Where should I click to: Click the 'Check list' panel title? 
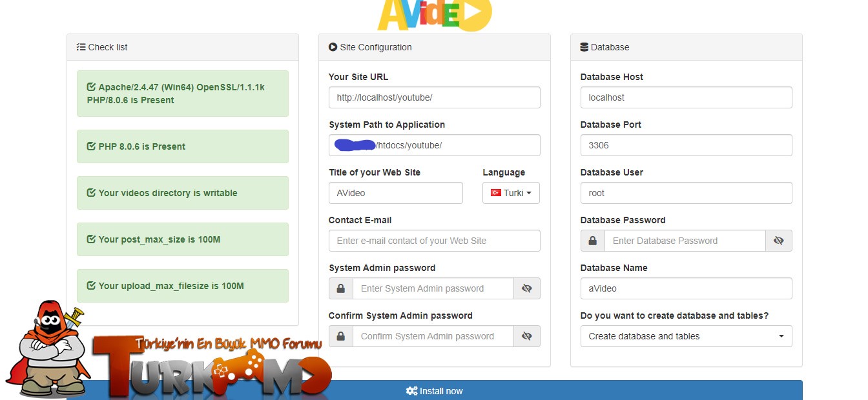(x=108, y=47)
